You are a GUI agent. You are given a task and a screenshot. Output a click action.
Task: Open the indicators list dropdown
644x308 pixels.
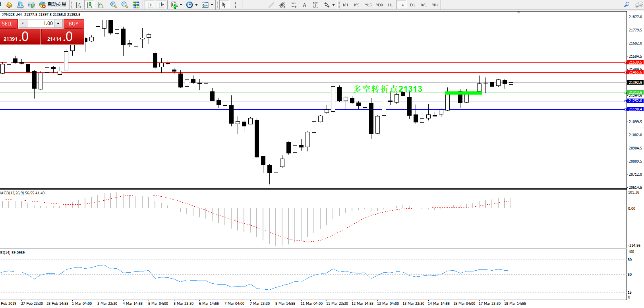click(x=181, y=5)
